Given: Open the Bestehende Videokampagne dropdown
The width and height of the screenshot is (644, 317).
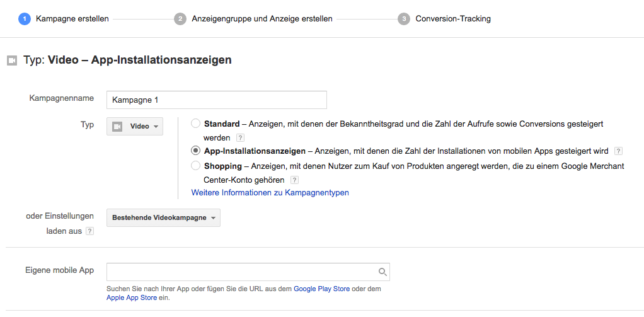Looking at the screenshot, I should 163,217.
